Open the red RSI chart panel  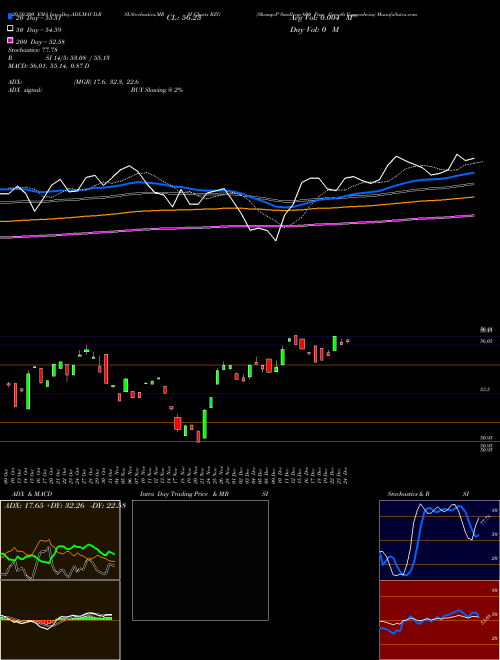coord(439,620)
